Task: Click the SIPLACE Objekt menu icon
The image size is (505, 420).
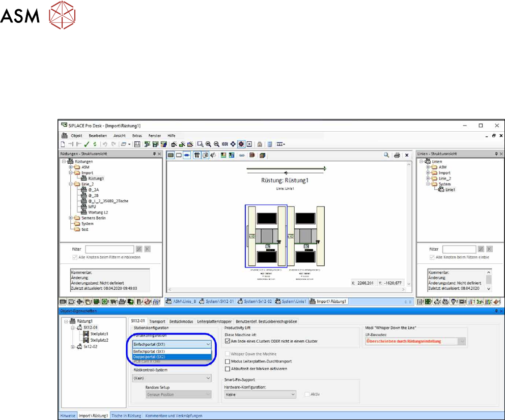Action: tap(65, 136)
